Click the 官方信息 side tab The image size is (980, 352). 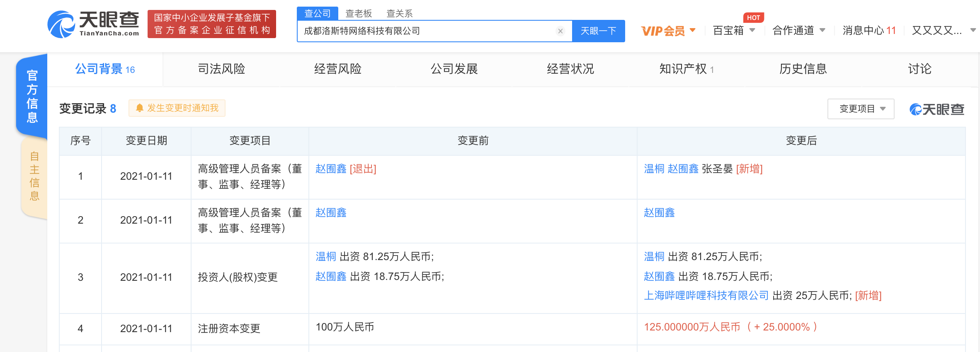tap(32, 96)
